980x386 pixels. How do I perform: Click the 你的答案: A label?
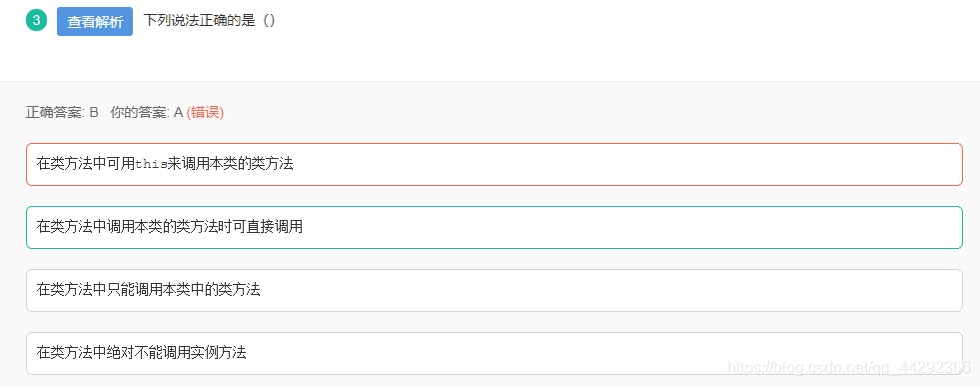pos(146,113)
